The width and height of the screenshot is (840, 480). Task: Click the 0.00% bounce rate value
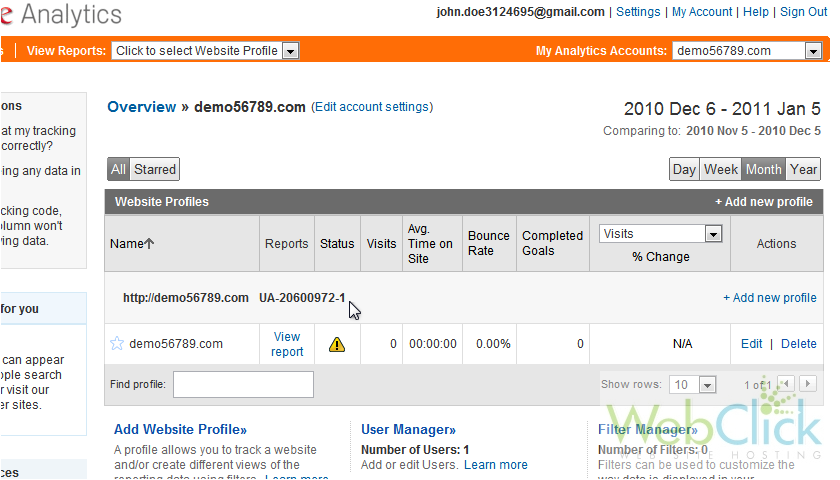[x=493, y=344]
